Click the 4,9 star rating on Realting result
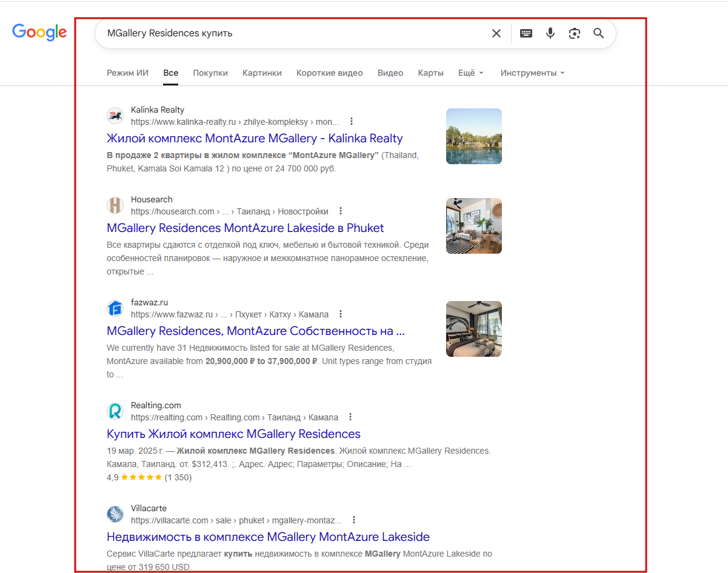 coord(149,477)
